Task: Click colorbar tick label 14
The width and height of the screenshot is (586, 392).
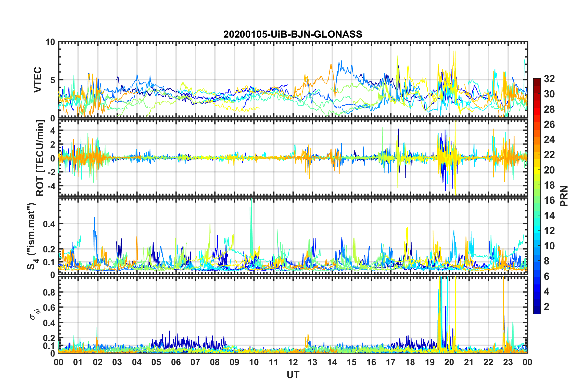Action: click(x=549, y=216)
